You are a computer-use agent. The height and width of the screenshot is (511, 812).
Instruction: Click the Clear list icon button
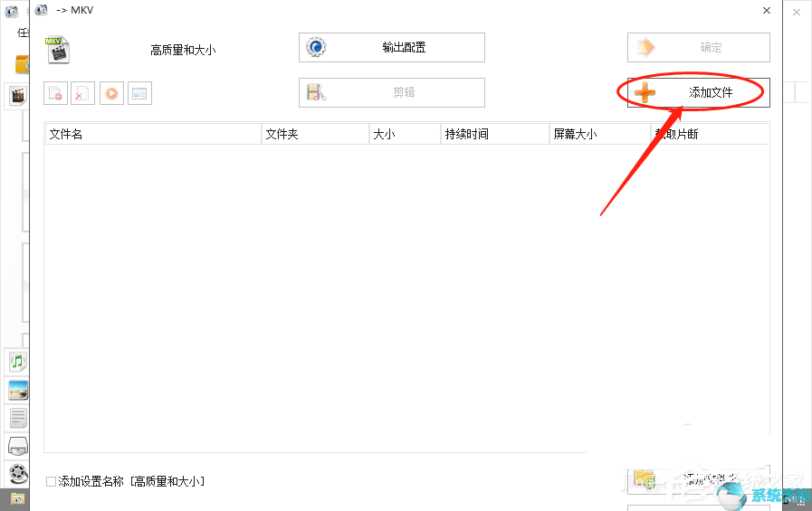83,93
